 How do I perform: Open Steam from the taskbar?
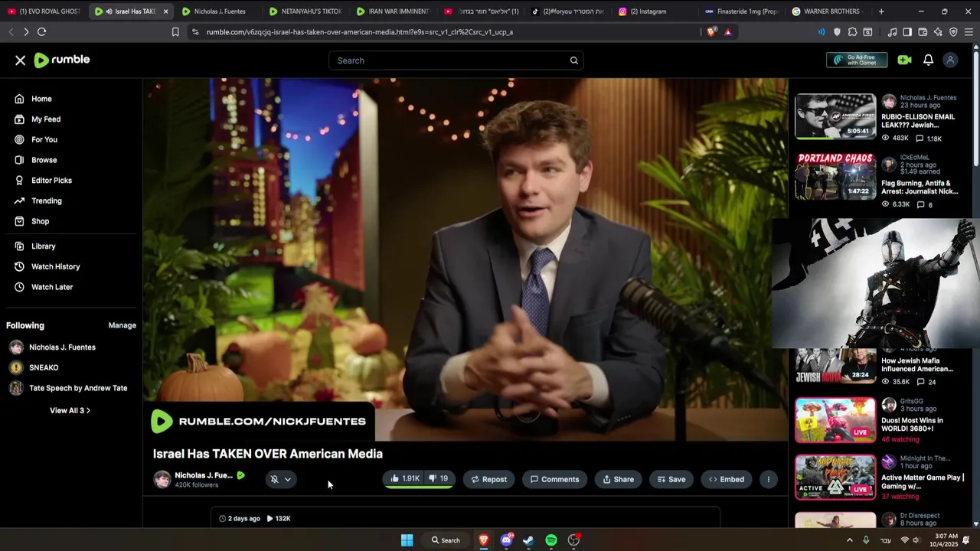(x=528, y=540)
